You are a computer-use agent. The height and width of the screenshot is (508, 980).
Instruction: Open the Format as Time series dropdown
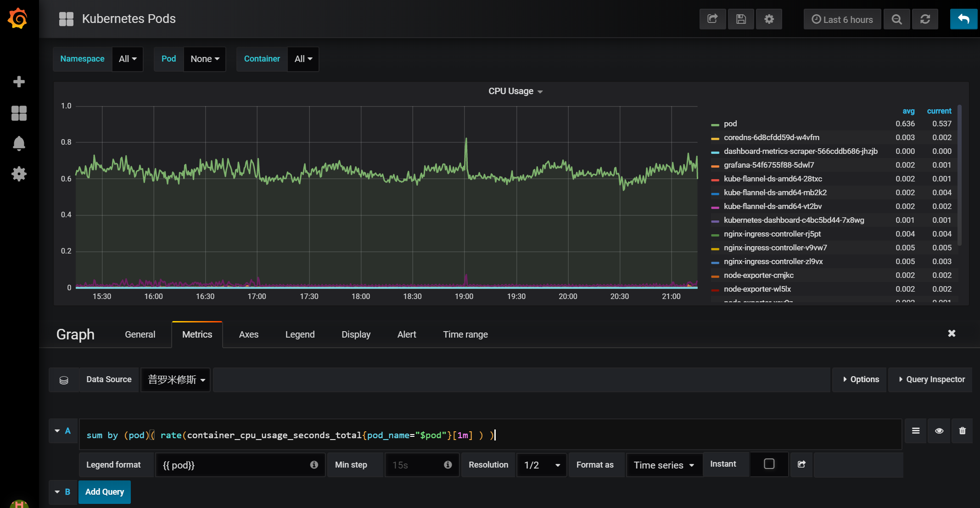[664, 465]
